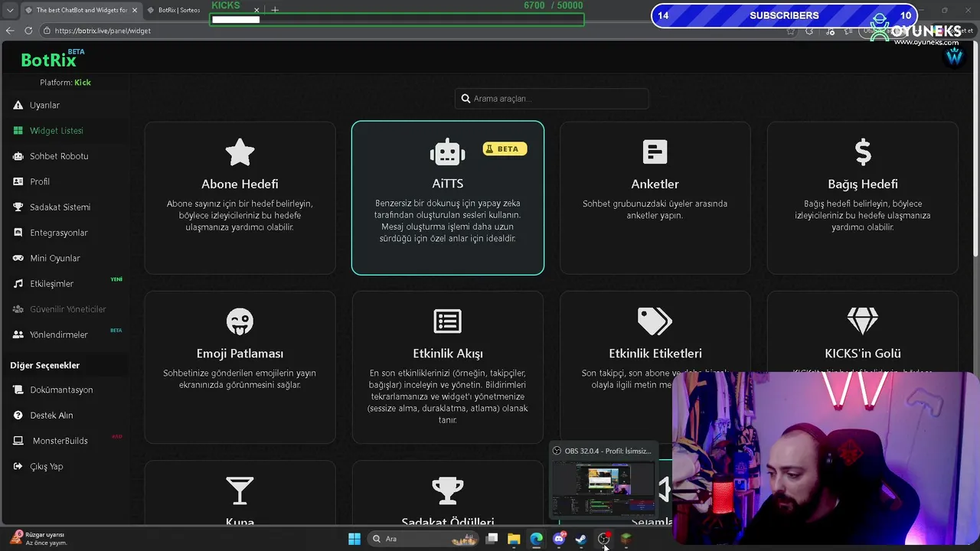Expand the browser tab search dropdown
Viewport: 980px width, 551px height.
tap(9, 10)
